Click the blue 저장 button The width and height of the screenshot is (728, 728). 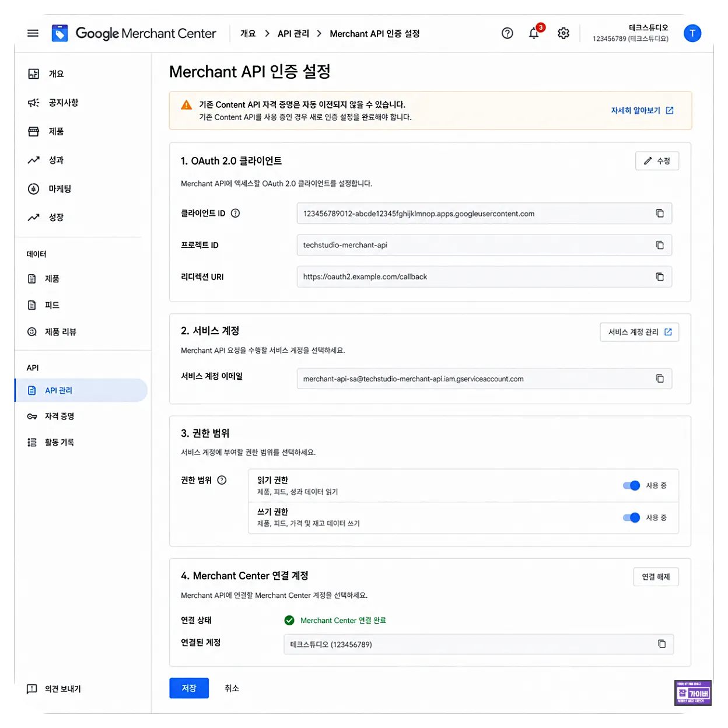pos(189,688)
